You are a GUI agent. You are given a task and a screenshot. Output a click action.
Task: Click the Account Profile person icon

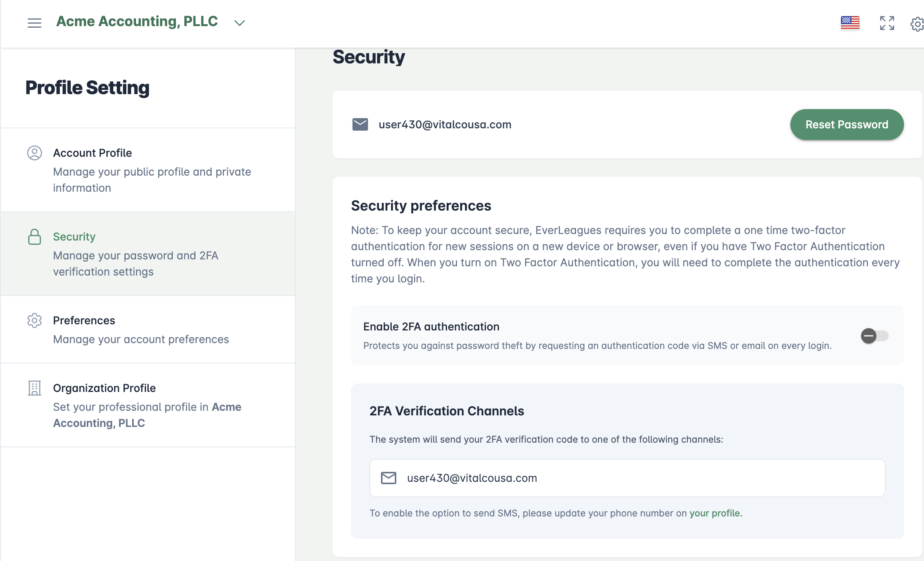(35, 153)
